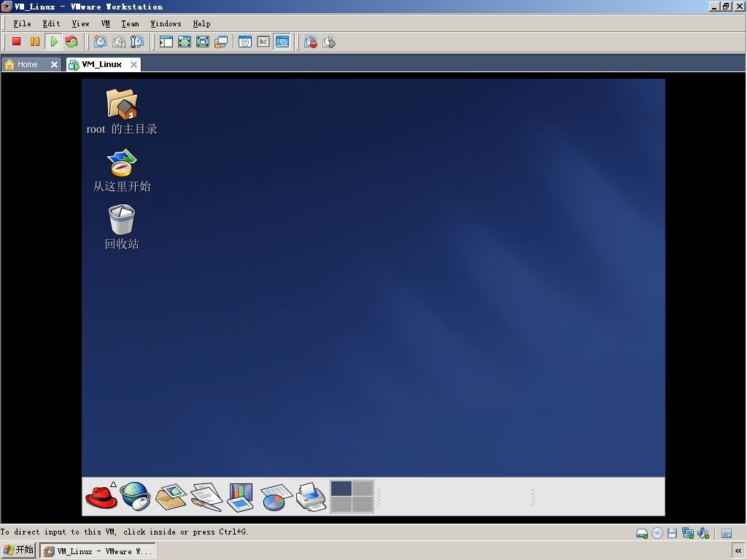Launch the web browser globe icon in panel

point(135,496)
